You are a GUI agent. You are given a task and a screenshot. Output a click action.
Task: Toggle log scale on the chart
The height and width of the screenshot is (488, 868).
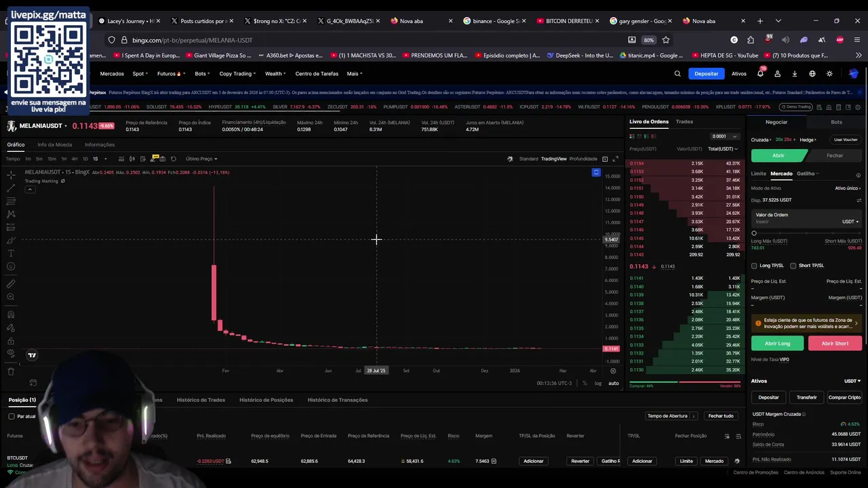point(598,384)
